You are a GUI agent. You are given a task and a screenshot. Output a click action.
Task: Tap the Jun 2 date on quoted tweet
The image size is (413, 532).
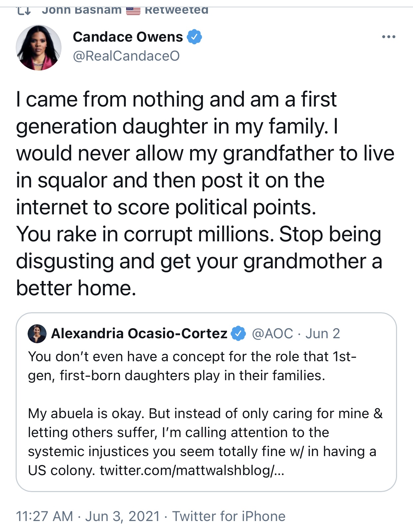coord(323,334)
